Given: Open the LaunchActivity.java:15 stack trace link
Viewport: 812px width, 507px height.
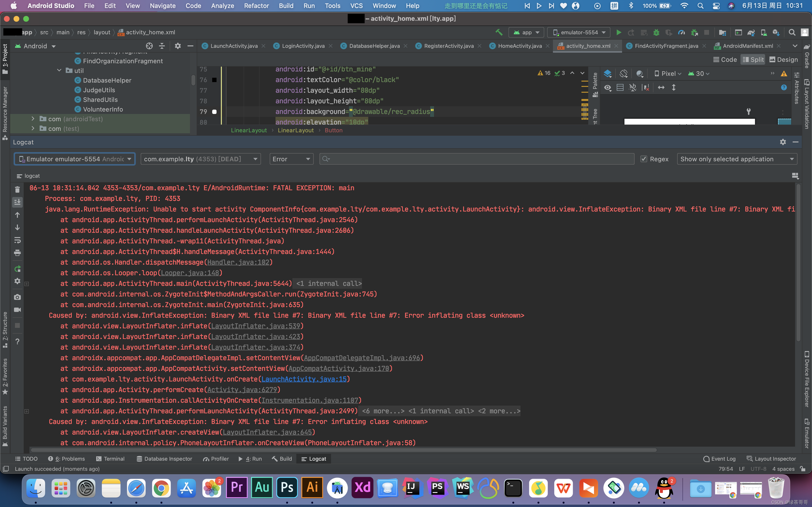Looking at the screenshot, I should [x=304, y=379].
